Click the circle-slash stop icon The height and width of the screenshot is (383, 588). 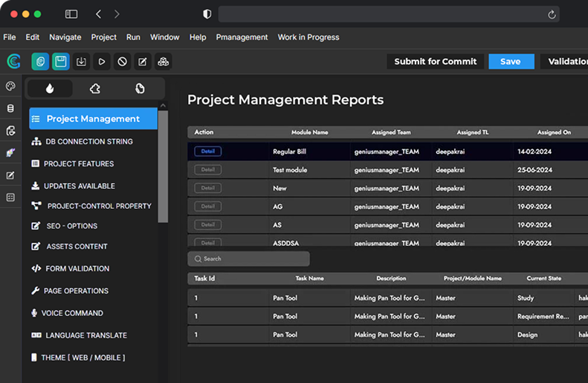123,62
